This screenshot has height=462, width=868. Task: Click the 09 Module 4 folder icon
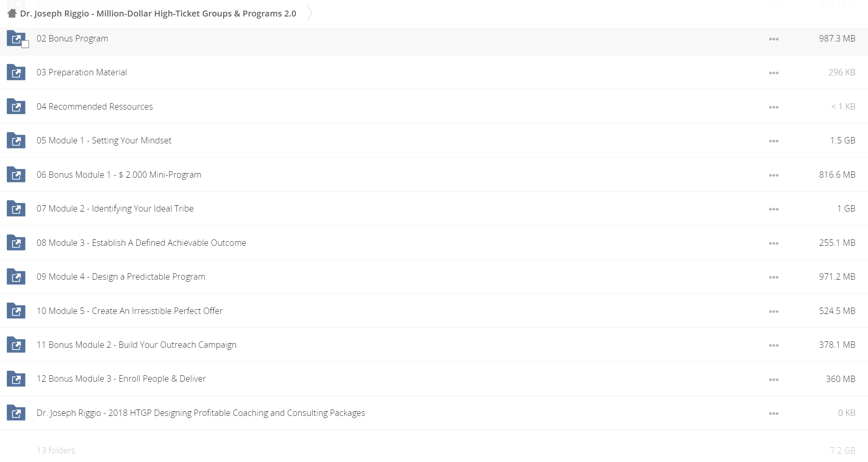[16, 277]
